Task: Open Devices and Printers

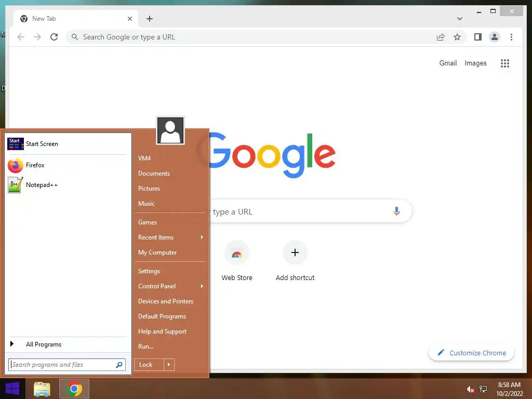Action: (170, 301)
